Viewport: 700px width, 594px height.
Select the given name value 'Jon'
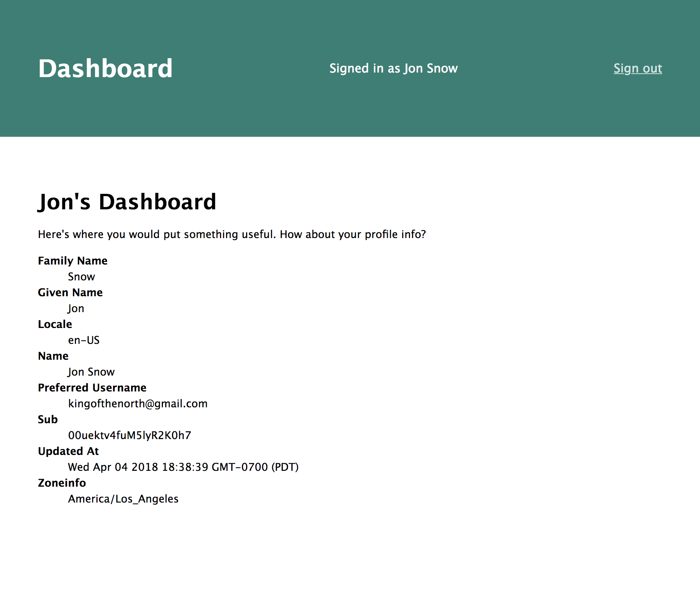coord(76,308)
